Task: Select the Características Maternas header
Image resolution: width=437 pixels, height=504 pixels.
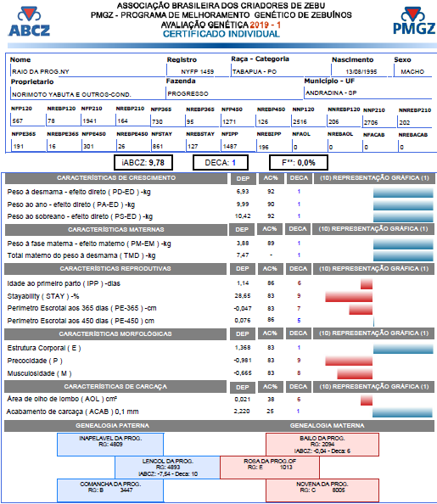Action: 116,229
